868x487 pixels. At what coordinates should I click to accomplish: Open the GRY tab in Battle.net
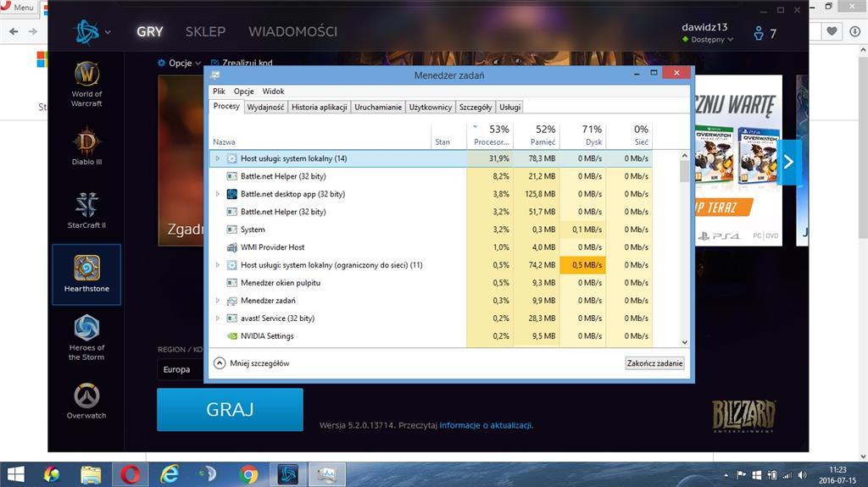coord(149,31)
